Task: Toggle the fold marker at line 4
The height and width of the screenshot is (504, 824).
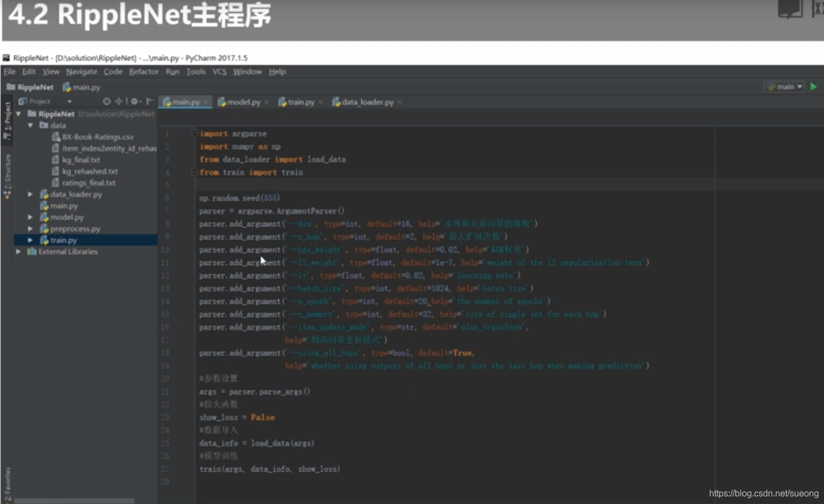Action: tap(195, 172)
